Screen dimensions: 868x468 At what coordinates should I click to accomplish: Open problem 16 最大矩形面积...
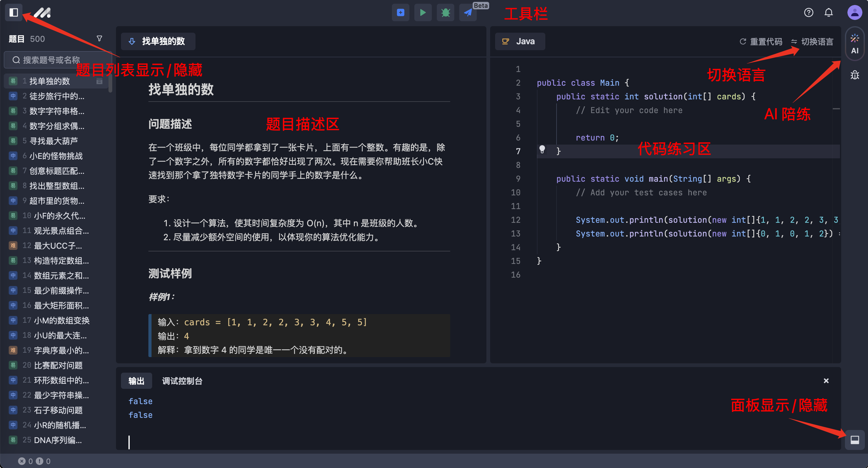(x=56, y=305)
